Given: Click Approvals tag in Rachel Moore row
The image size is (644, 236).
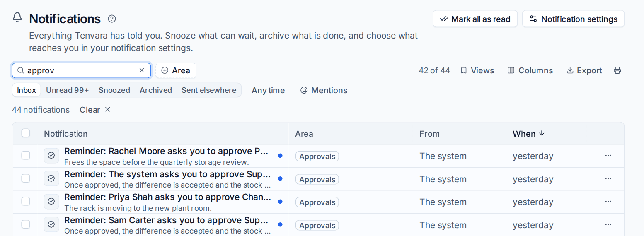Looking at the screenshot, I should click(x=317, y=156).
